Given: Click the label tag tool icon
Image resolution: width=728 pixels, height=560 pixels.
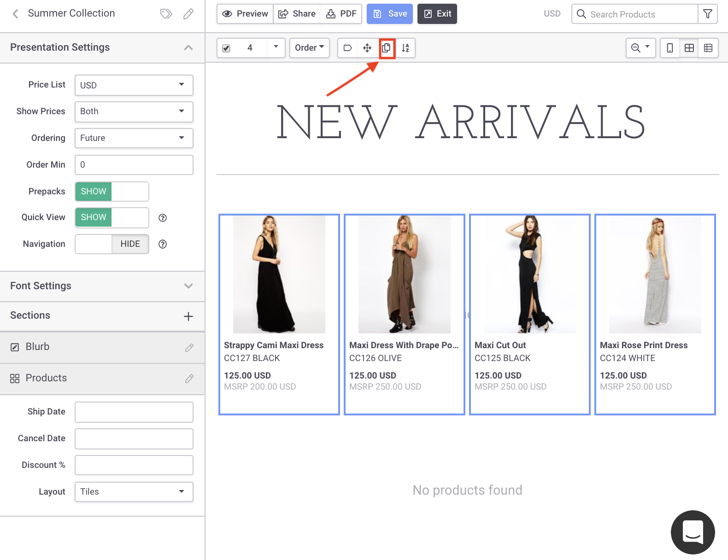Looking at the screenshot, I should 348,48.
